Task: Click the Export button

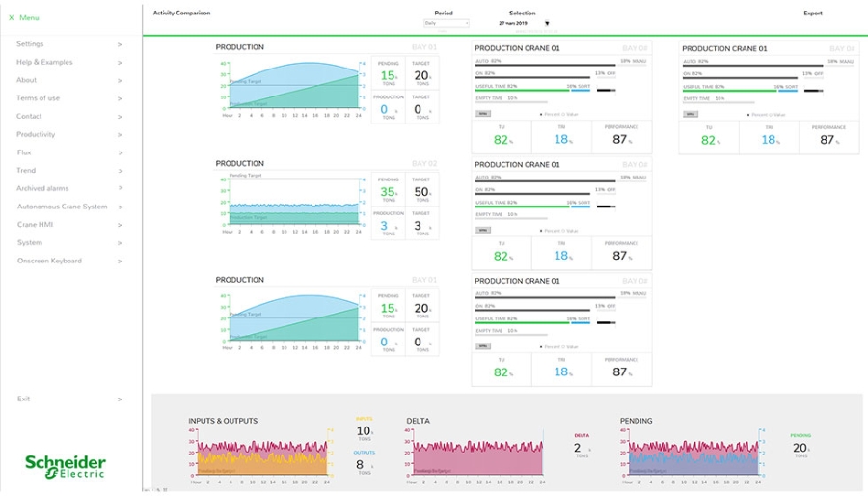Action: click(x=813, y=14)
